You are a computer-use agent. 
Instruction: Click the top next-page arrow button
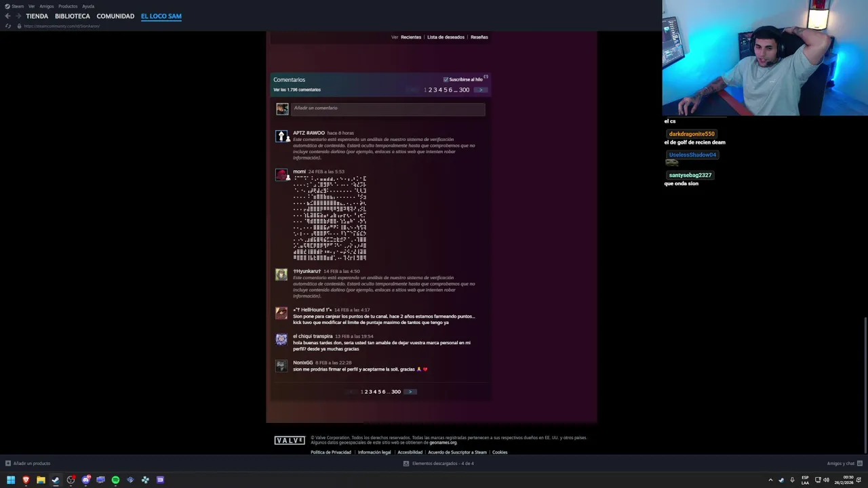(481, 89)
